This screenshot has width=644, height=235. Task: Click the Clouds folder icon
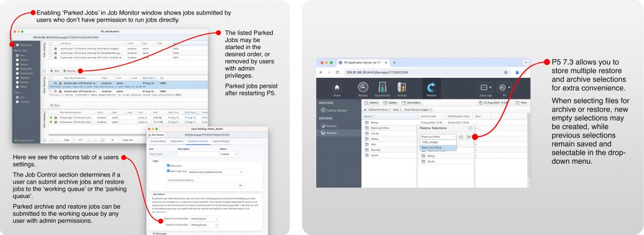366,134
